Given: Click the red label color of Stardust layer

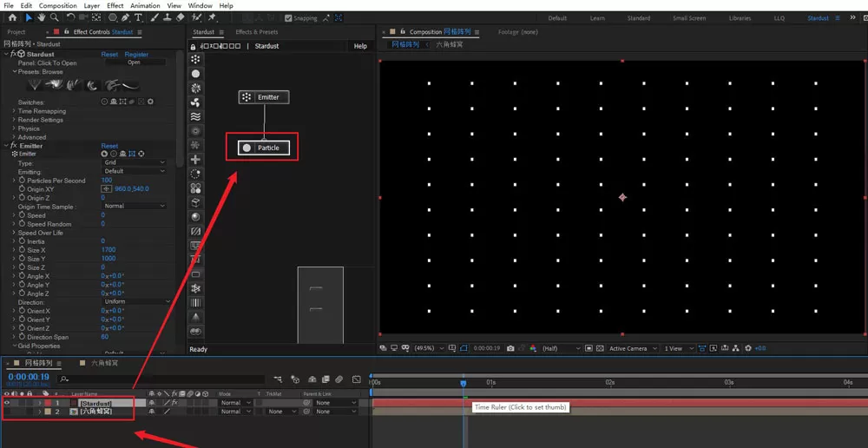Looking at the screenshot, I should click(48, 403).
